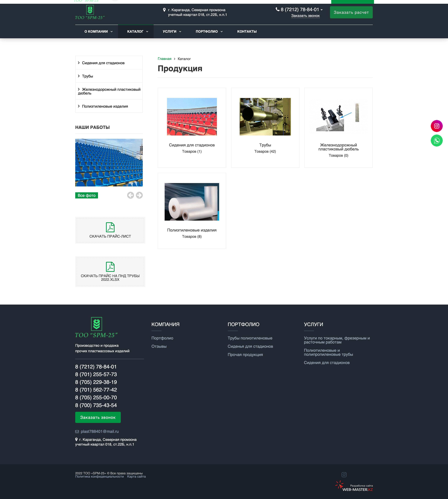The width and height of the screenshot is (448, 499).
Task: Click the footer Заказать звонок button
Action: [98, 417]
